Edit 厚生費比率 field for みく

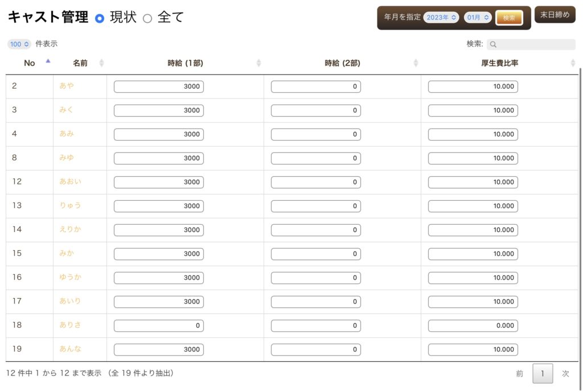tap(473, 110)
